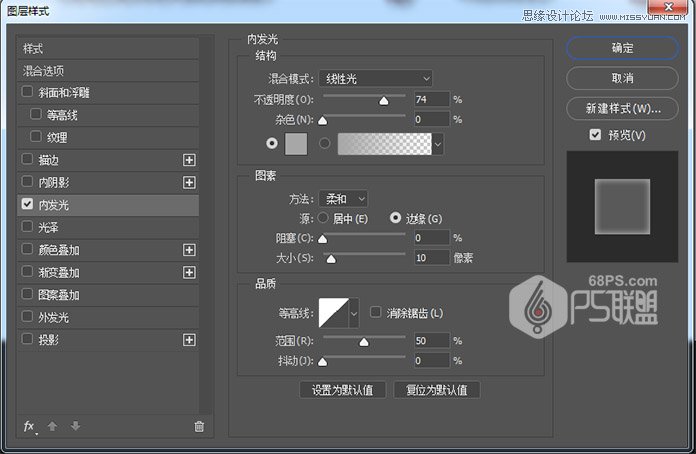Click the 不透明度 field showing 74
This screenshot has height=454, width=696.
tap(432, 99)
